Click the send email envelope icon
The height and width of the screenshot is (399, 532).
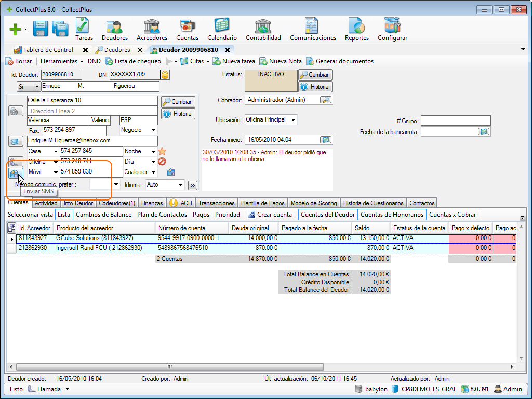point(15,141)
